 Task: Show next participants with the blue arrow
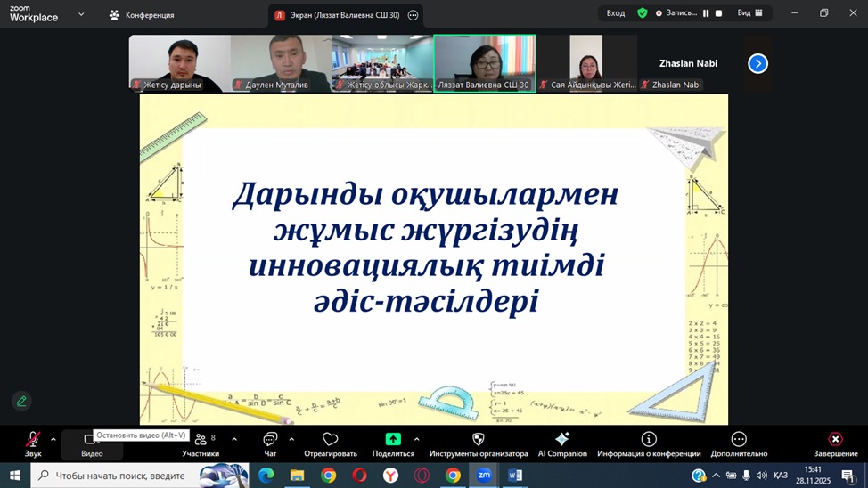(757, 63)
